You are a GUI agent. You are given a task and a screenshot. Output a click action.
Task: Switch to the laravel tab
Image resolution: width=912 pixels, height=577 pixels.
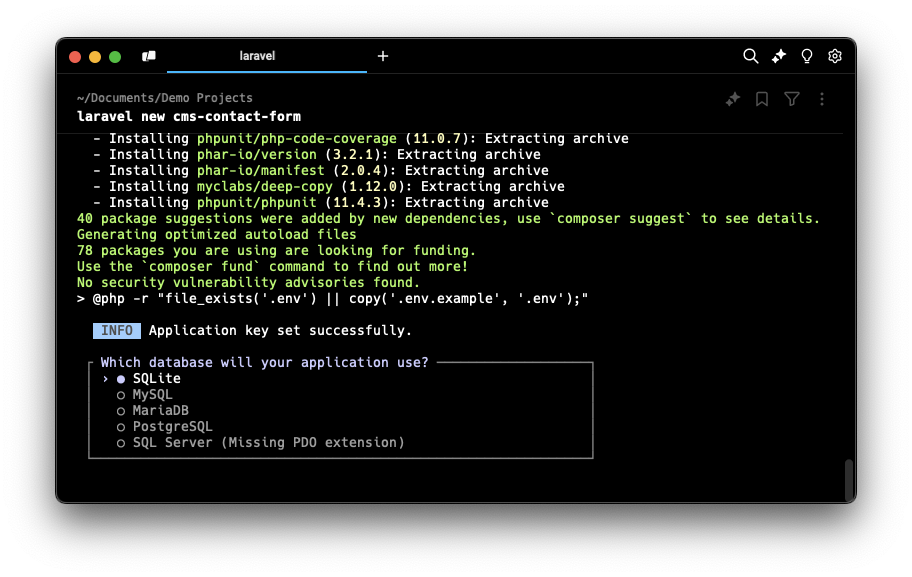[x=258, y=57]
